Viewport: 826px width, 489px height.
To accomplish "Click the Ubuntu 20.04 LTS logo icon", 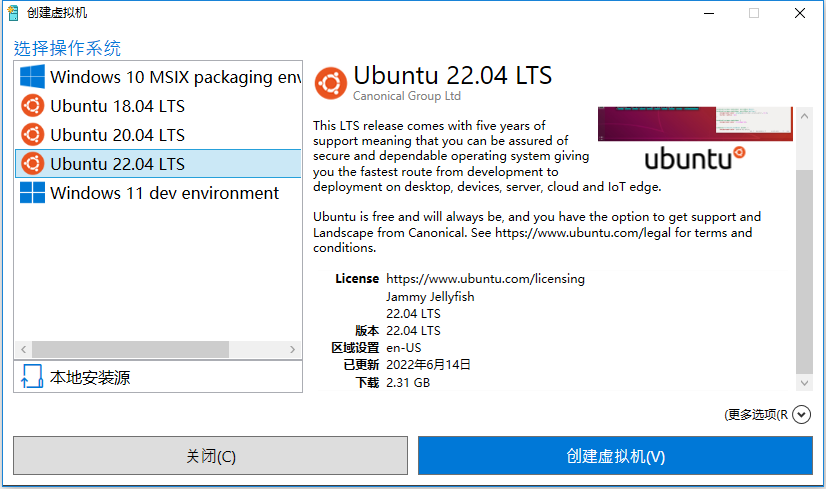I will click(x=33, y=135).
